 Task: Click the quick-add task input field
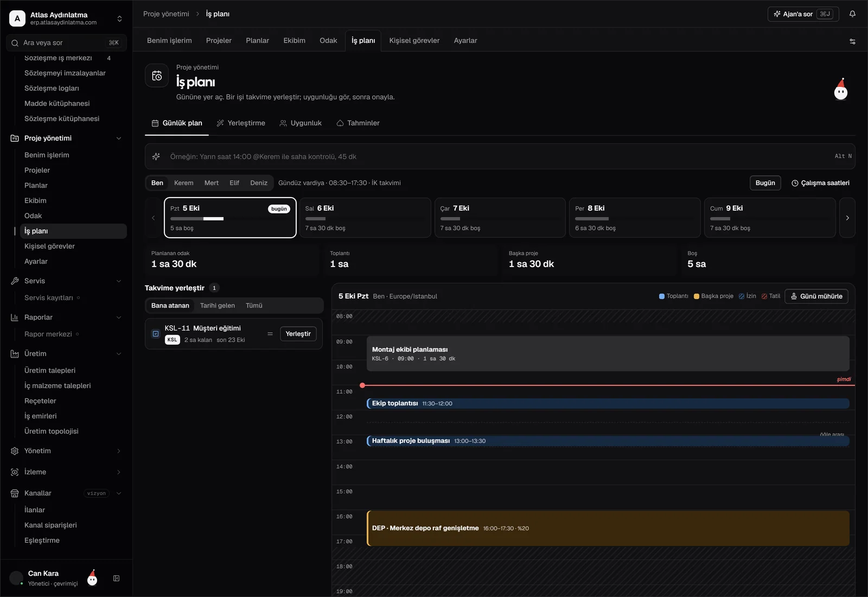(500, 156)
